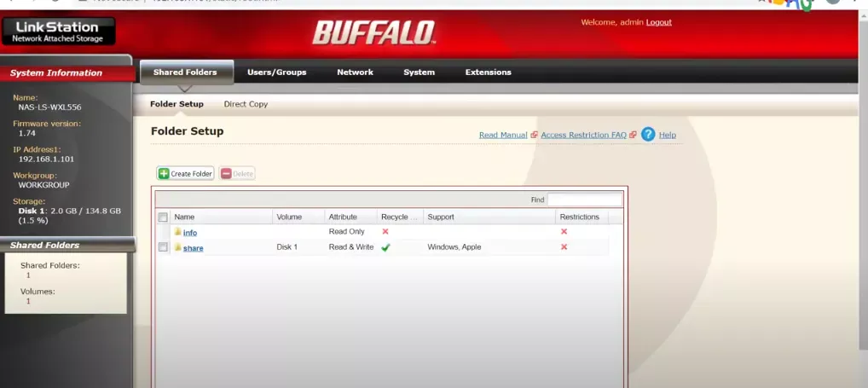
Task: Click the red X under Recycle for info
Action: click(385, 231)
